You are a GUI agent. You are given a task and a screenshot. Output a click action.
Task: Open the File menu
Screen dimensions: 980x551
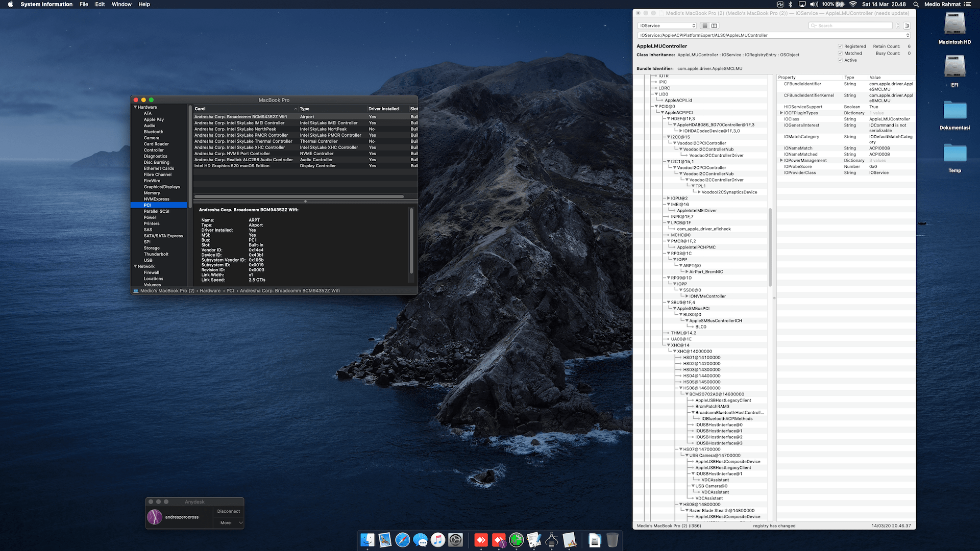point(84,4)
